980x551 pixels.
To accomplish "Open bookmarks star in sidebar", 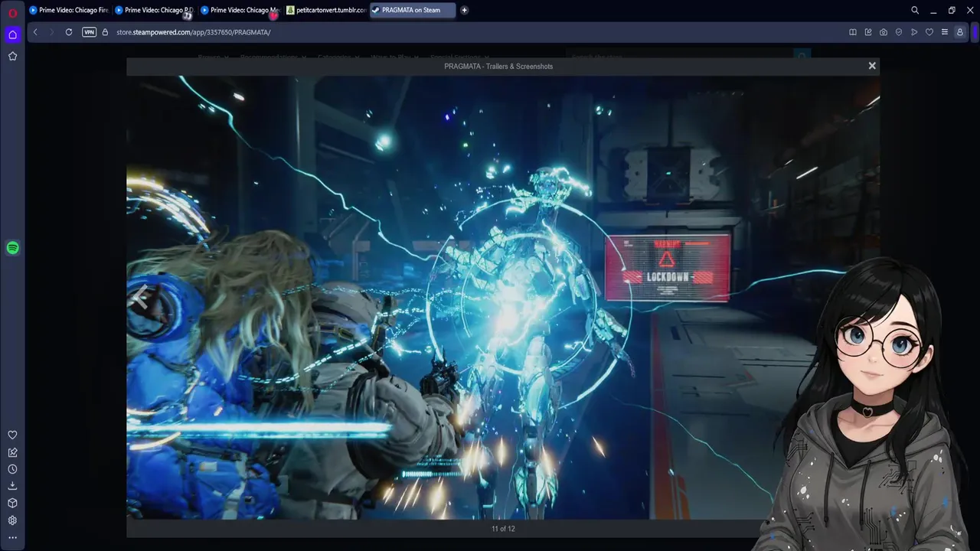I will (12, 56).
